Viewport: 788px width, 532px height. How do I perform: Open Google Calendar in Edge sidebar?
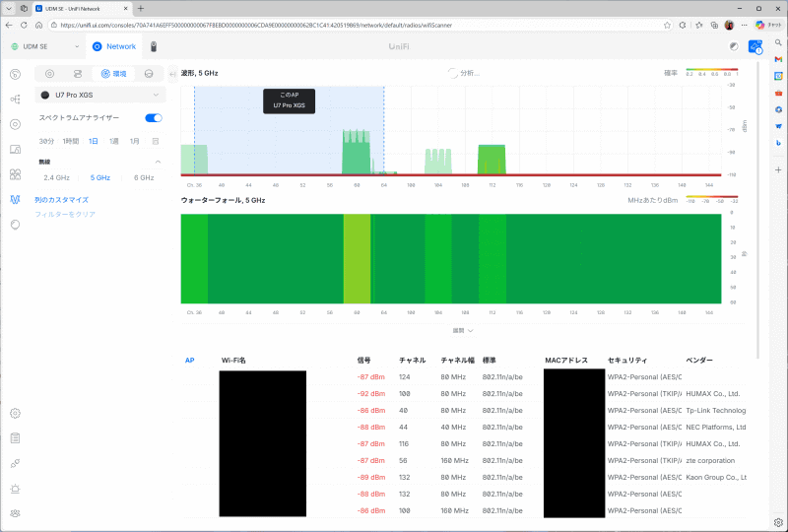coord(778,76)
